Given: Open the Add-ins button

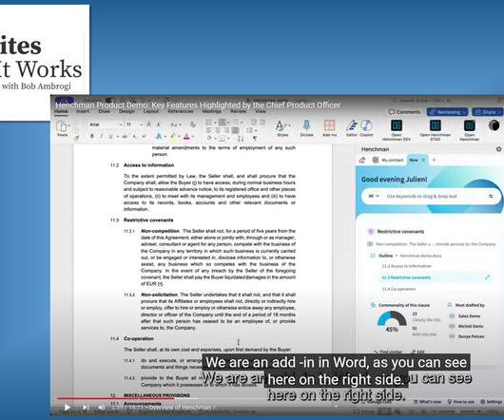Looking at the screenshot, I should (329, 128).
